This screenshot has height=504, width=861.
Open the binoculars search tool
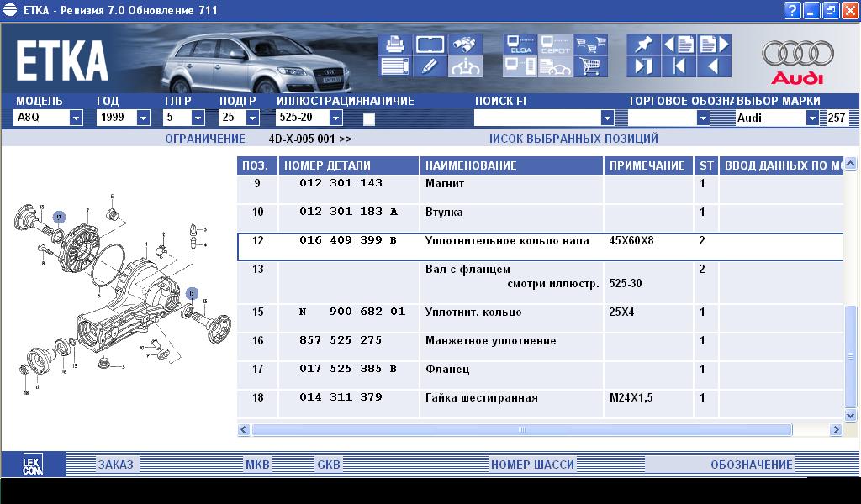point(465,45)
